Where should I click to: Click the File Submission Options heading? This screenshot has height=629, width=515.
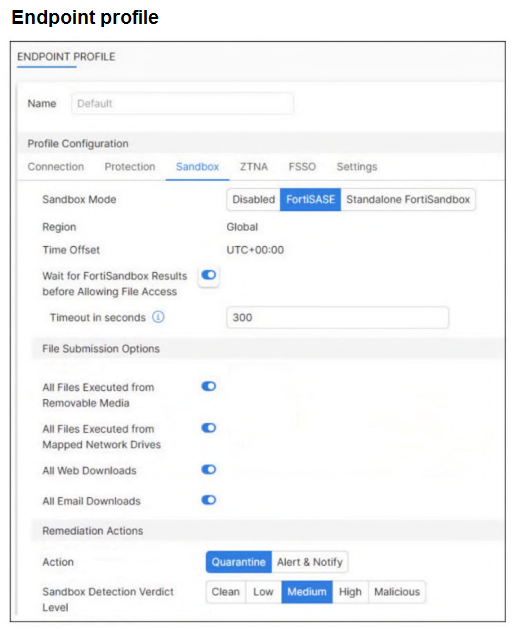pyautogui.click(x=101, y=349)
